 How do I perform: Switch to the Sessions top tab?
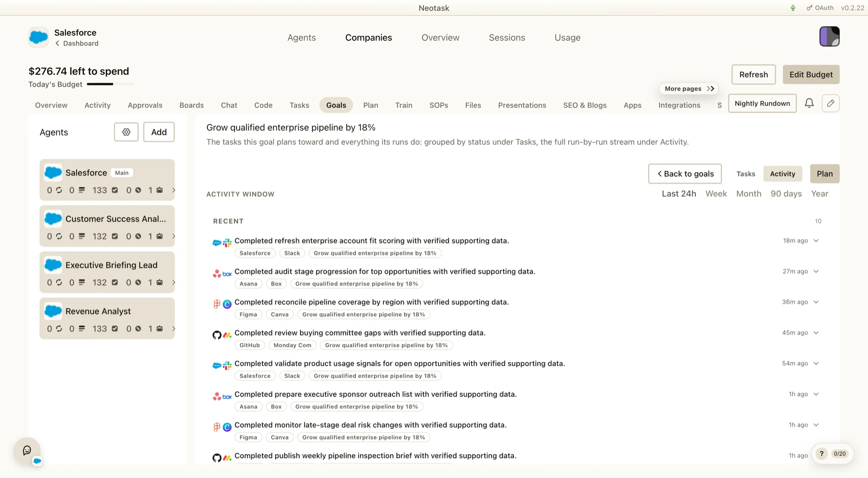pos(507,37)
